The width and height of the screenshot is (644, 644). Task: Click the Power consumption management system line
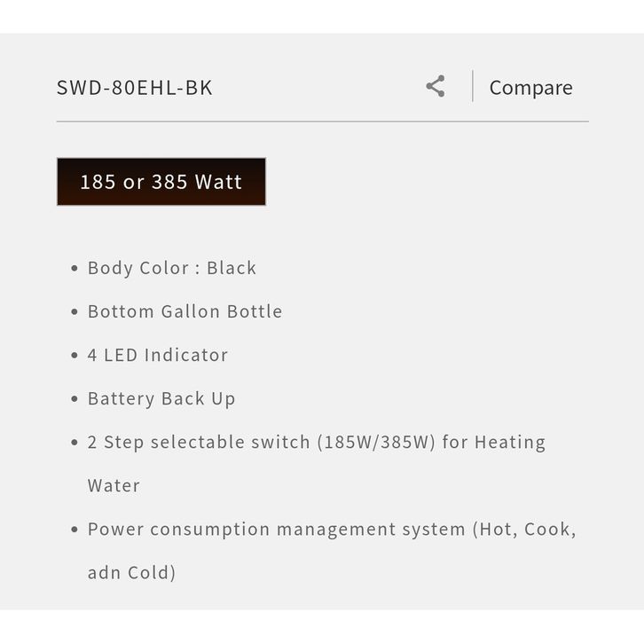tap(332, 529)
